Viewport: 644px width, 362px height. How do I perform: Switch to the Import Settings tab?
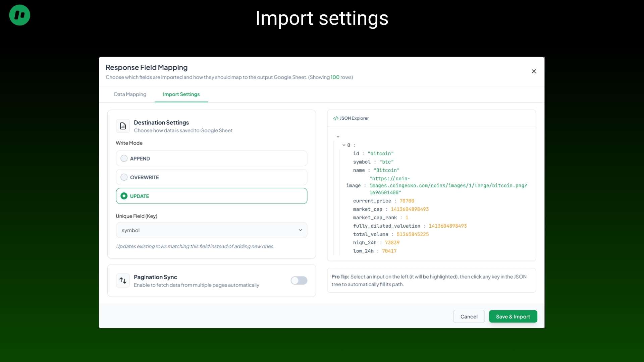181,94
